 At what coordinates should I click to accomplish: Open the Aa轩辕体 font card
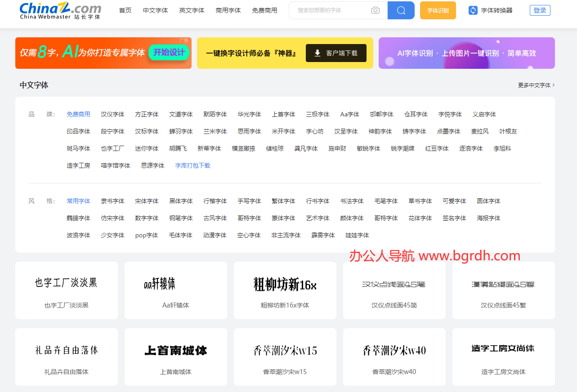pyautogui.click(x=175, y=290)
